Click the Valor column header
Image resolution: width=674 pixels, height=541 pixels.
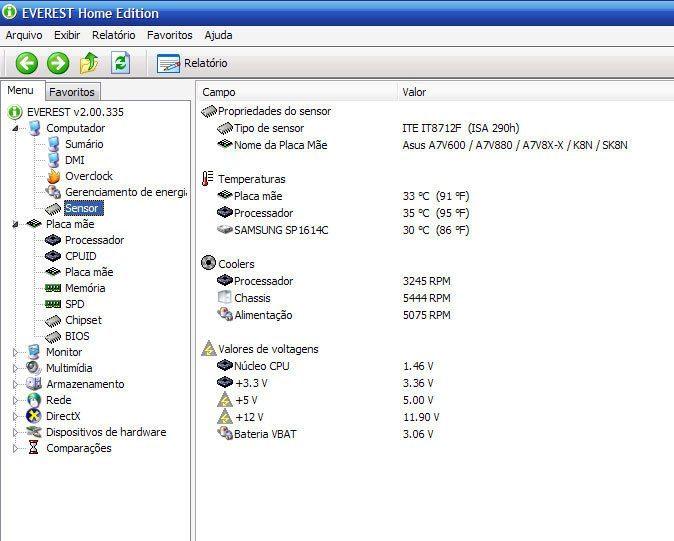414,92
